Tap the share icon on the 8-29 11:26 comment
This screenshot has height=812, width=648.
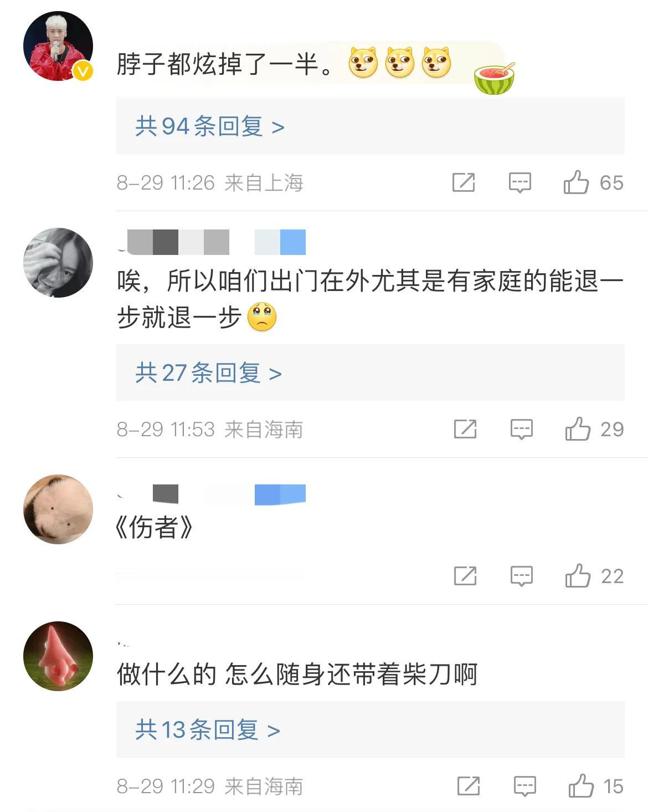(464, 182)
